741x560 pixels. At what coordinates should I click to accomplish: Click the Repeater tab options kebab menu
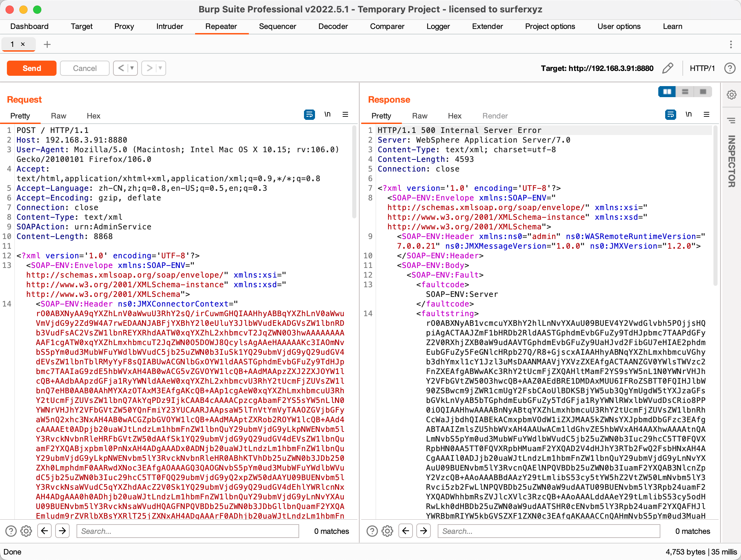pyautogui.click(x=731, y=44)
